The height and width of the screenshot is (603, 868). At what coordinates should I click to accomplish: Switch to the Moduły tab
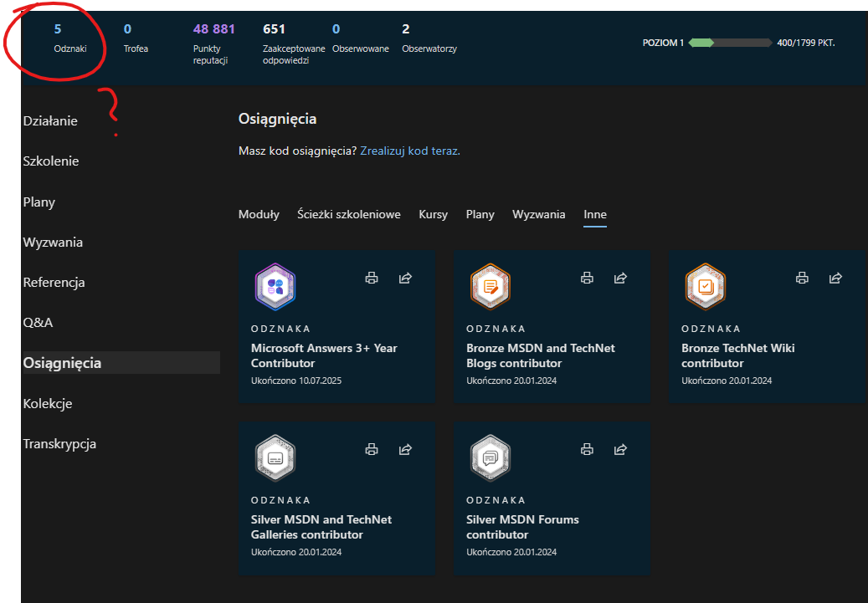tap(259, 215)
